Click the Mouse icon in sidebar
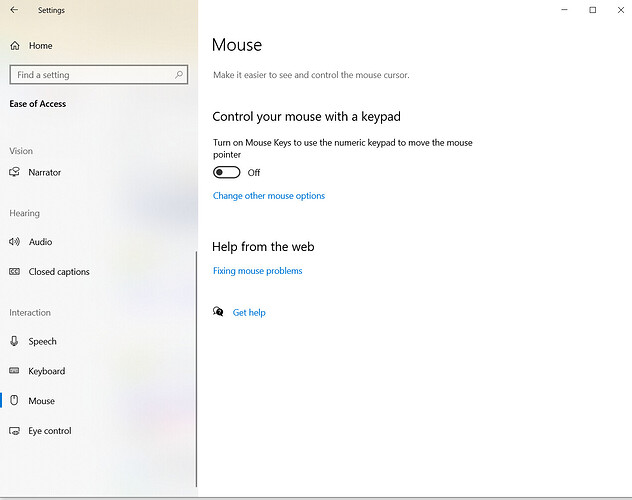This screenshot has width=632, height=500. click(15, 400)
